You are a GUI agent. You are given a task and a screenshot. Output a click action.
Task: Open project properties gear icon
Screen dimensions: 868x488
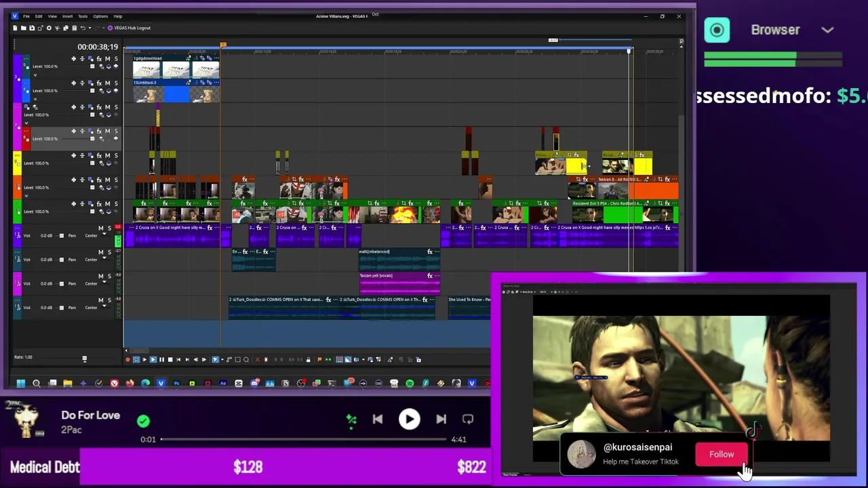[x=49, y=28]
